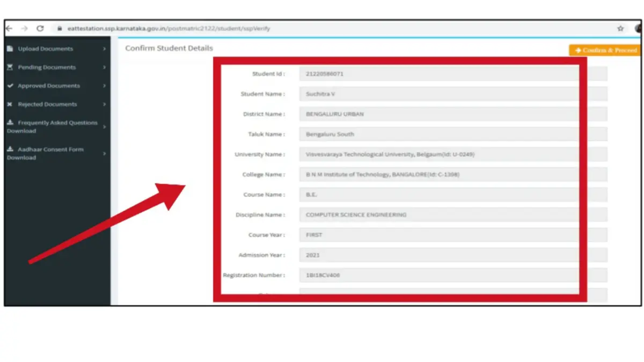Click the Aadhaar Consent Form download icon
644x362 pixels.
[x=10, y=150]
